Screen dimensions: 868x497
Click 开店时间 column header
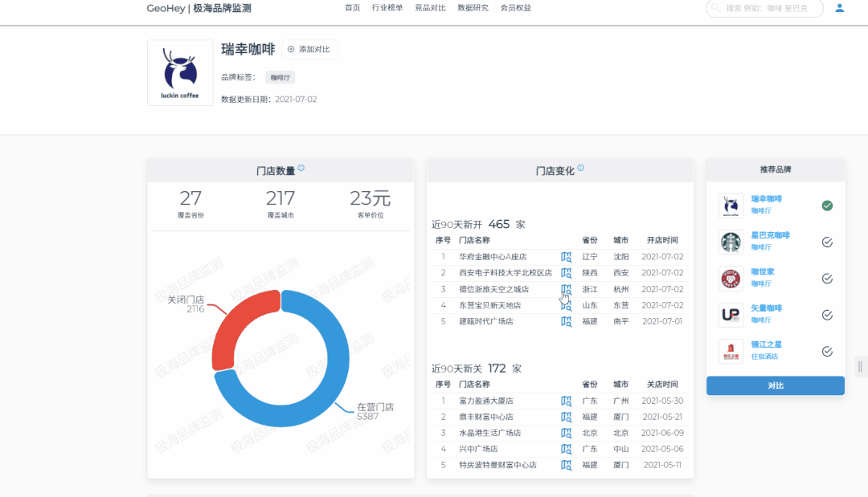click(x=662, y=241)
